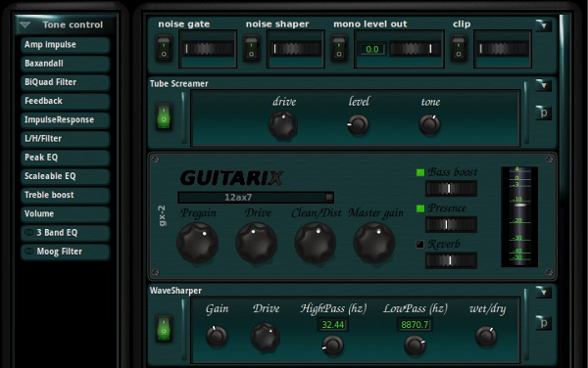588x368 pixels.
Task: Expand the WaveSharper dropdown arrow
Action: pos(543,292)
